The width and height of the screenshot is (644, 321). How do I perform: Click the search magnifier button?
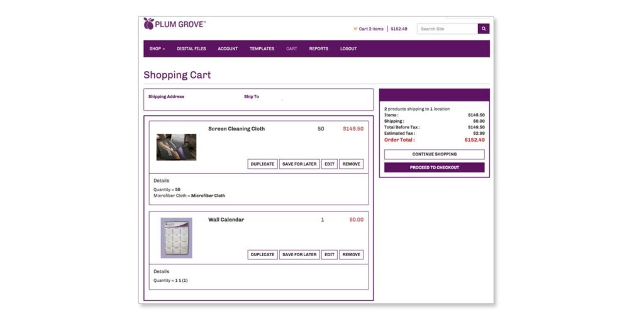[x=484, y=29]
